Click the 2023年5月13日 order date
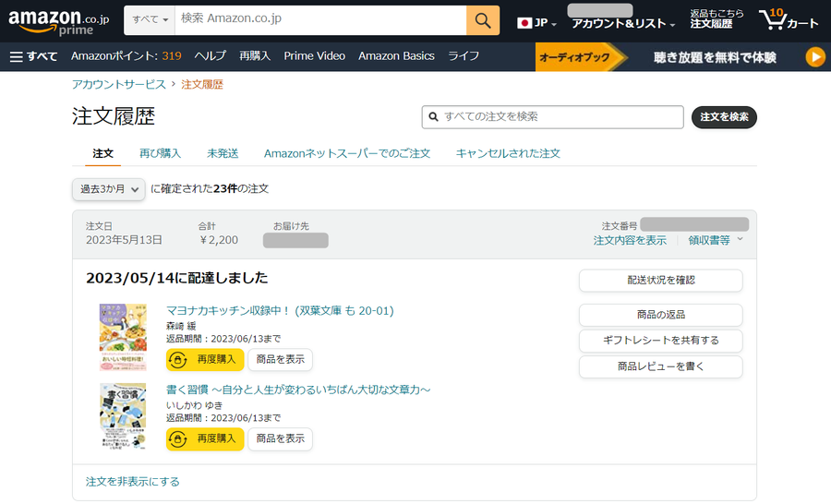The image size is (831, 504). point(124,240)
